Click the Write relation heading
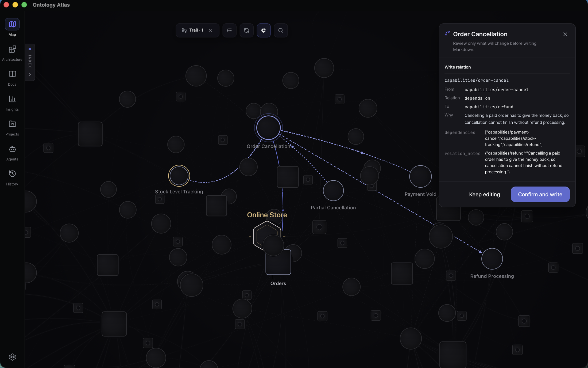Viewport: 588px width, 368px height. pyautogui.click(x=458, y=67)
